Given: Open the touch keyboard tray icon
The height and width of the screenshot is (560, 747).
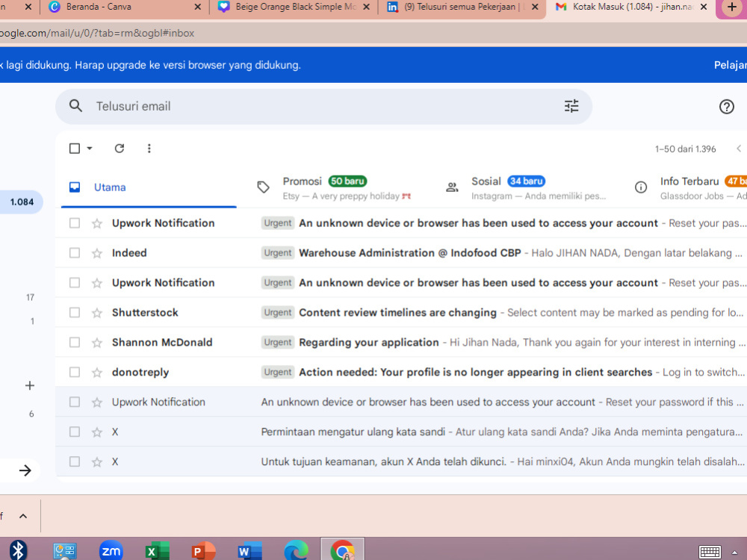Looking at the screenshot, I should (x=710, y=552).
